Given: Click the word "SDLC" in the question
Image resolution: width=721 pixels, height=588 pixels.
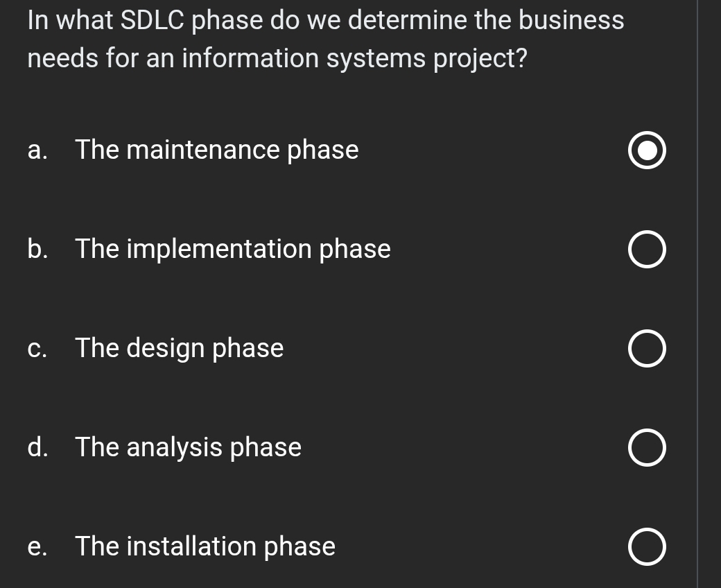Looking at the screenshot, I should coord(152,21).
